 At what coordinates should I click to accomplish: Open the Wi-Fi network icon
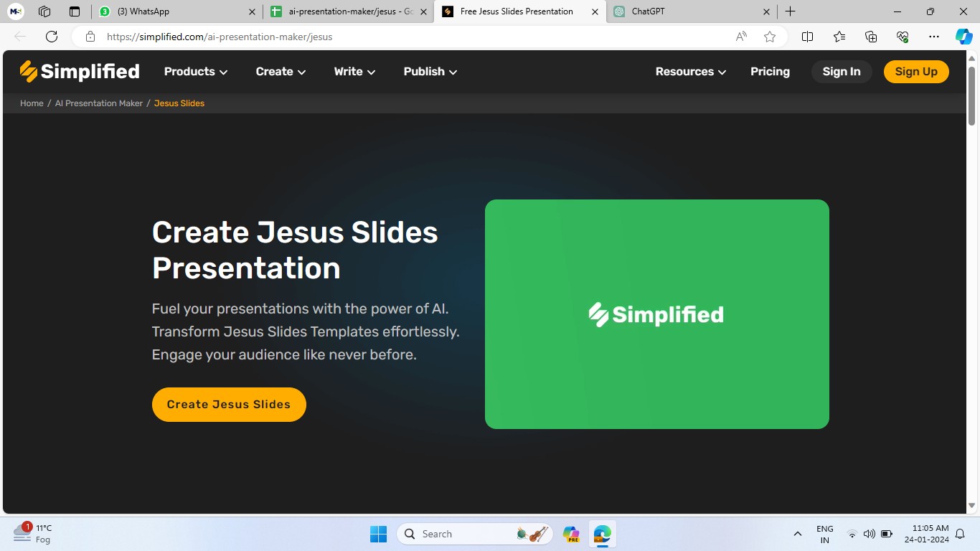tap(852, 534)
